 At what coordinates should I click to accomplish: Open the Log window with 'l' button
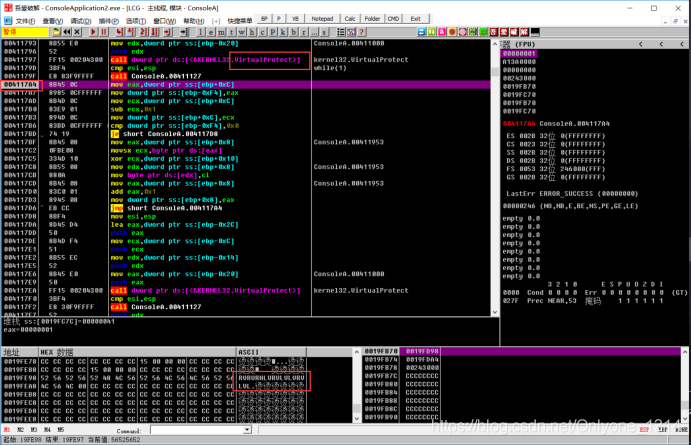200,32
